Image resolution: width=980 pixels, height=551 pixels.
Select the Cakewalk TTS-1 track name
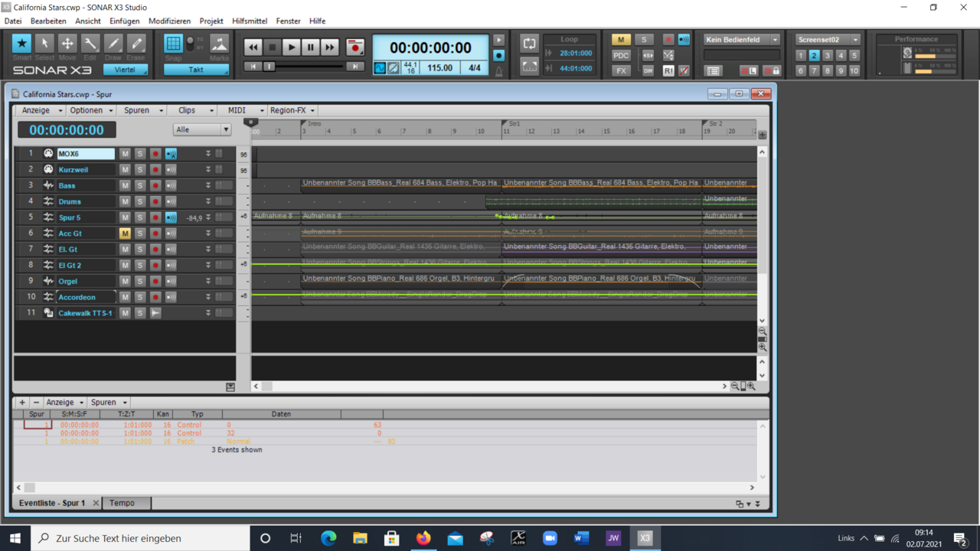[x=86, y=313]
